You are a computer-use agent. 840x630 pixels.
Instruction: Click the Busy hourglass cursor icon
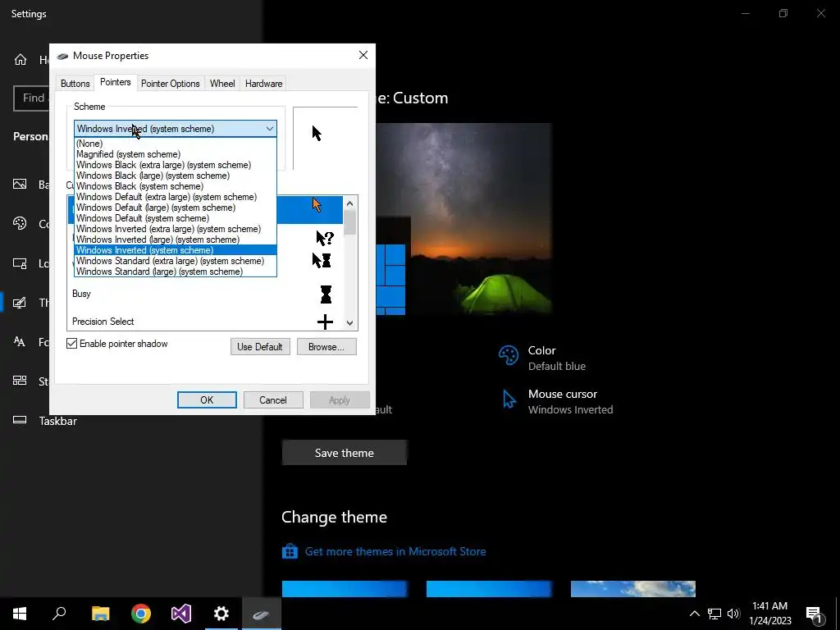pyautogui.click(x=326, y=294)
